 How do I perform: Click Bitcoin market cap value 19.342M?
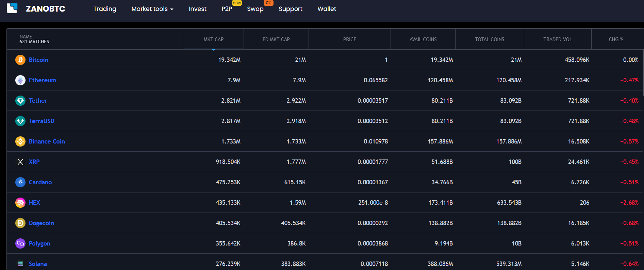(x=229, y=60)
